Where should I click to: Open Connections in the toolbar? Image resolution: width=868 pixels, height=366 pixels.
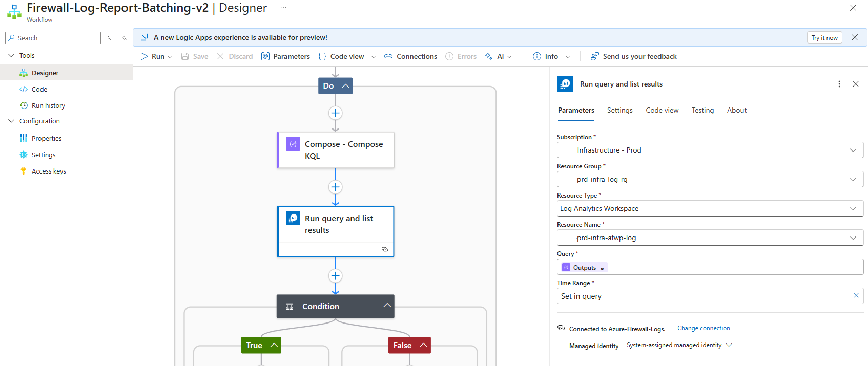pos(410,56)
